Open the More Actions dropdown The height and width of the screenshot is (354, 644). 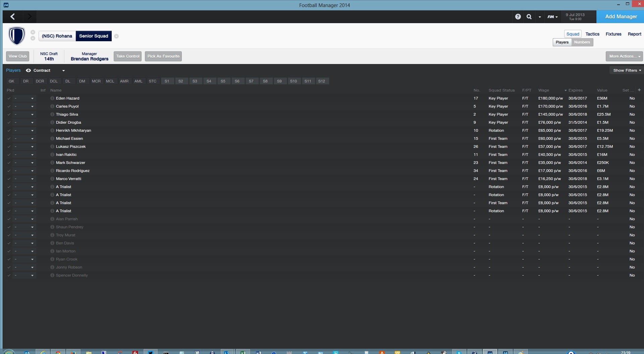click(x=624, y=56)
